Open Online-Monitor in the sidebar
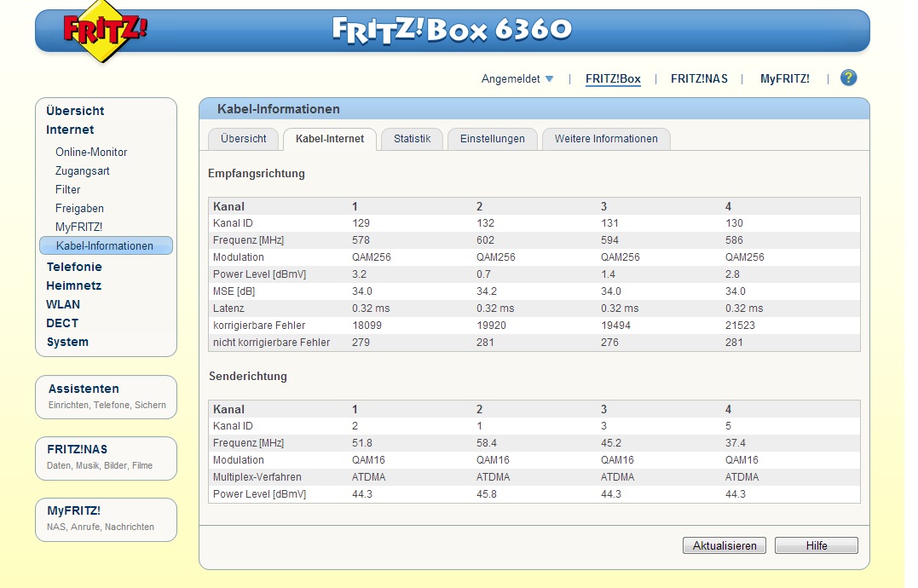 (91, 152)
